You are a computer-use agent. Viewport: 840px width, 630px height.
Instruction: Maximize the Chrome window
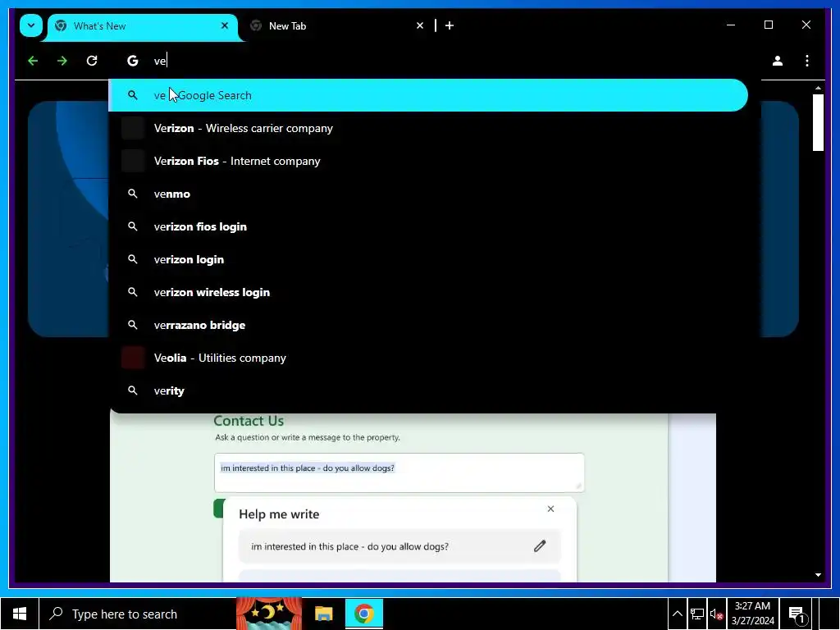pyautogui.click(x=768, y=25)
